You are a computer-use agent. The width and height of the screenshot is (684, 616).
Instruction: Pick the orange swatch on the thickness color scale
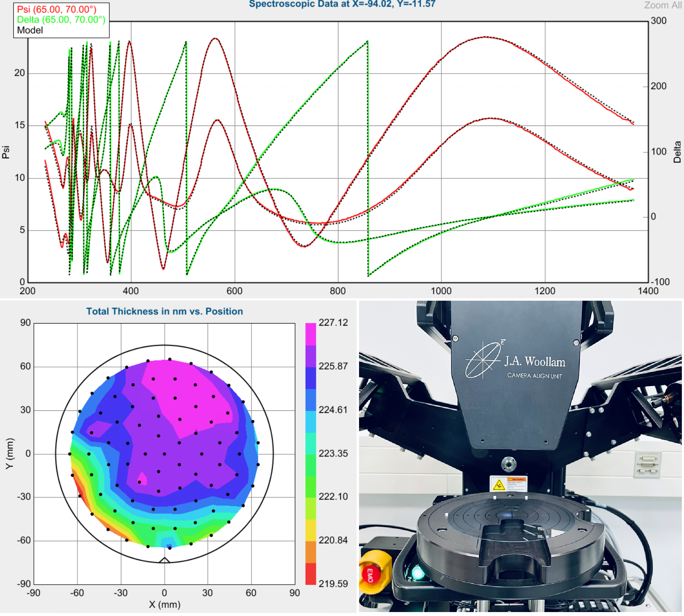310,552
